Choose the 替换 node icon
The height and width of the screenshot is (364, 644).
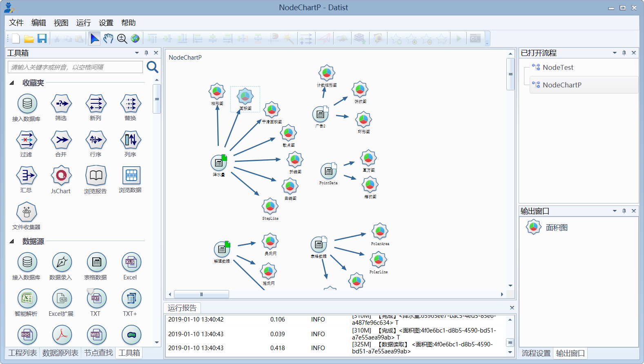[x=131, y=104]
